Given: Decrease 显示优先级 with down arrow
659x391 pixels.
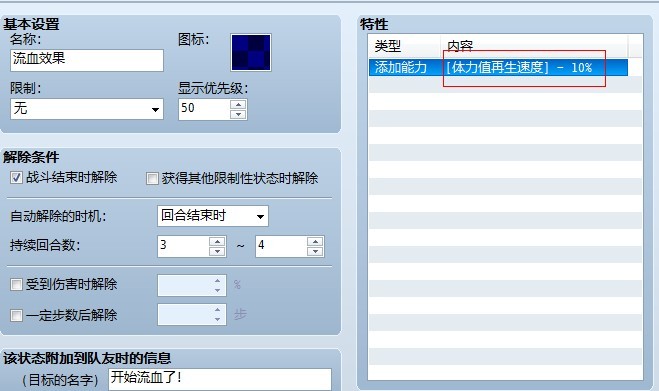Looking at the screenshot, I should 238,114.
